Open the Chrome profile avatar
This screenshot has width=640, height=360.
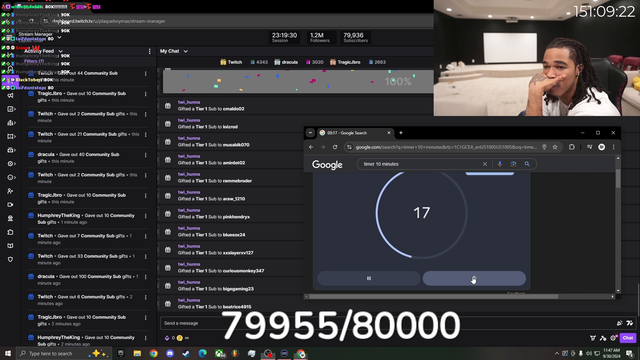[x=602, y=147]
